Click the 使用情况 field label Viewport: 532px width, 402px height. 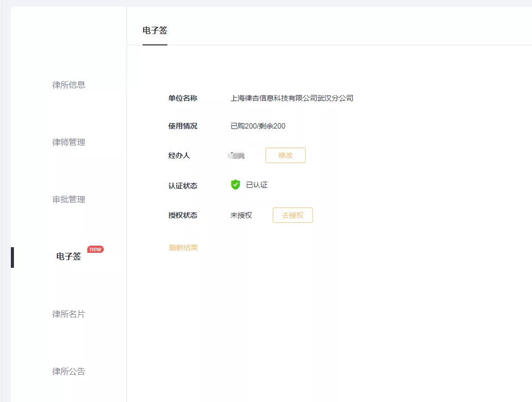coord(182,126)
